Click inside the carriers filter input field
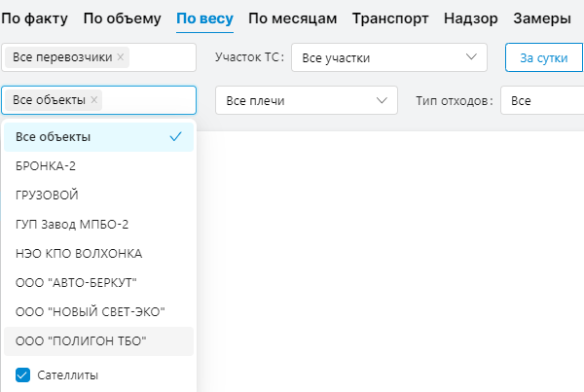Image resolution: width=584 pixels, height=392 pixels. (x=161, y=57)
